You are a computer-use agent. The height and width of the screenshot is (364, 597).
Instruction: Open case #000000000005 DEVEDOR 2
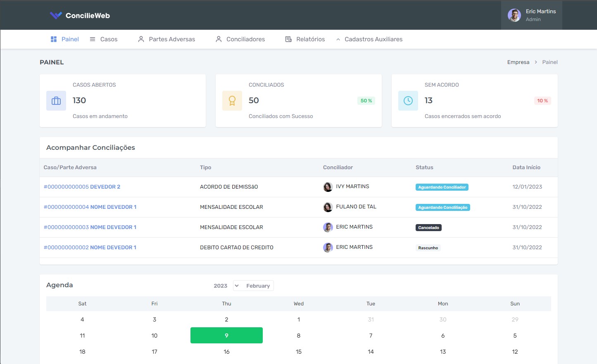coord(82,187)
